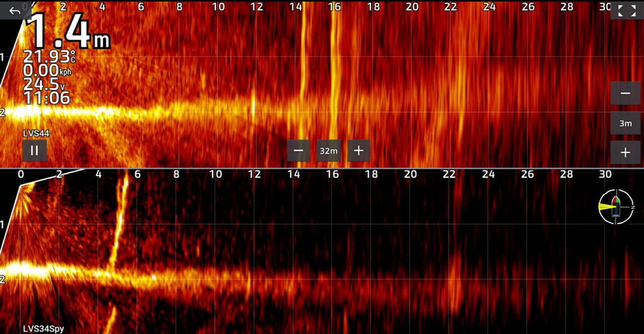This screenshot has width=644, height=334.
Task: Tap the boat heading compass indicator
Action: (x=616, y=207)
